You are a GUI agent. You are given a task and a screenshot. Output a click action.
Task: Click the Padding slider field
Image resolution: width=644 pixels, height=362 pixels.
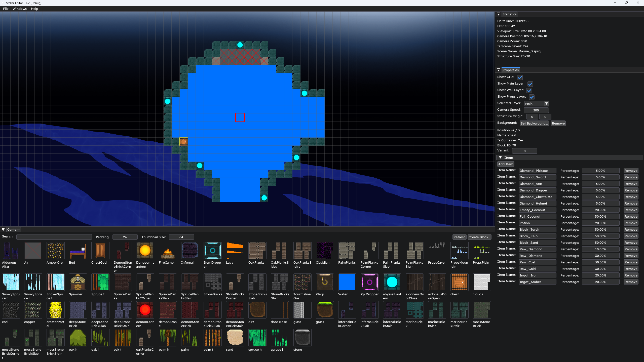click(125, 237)
